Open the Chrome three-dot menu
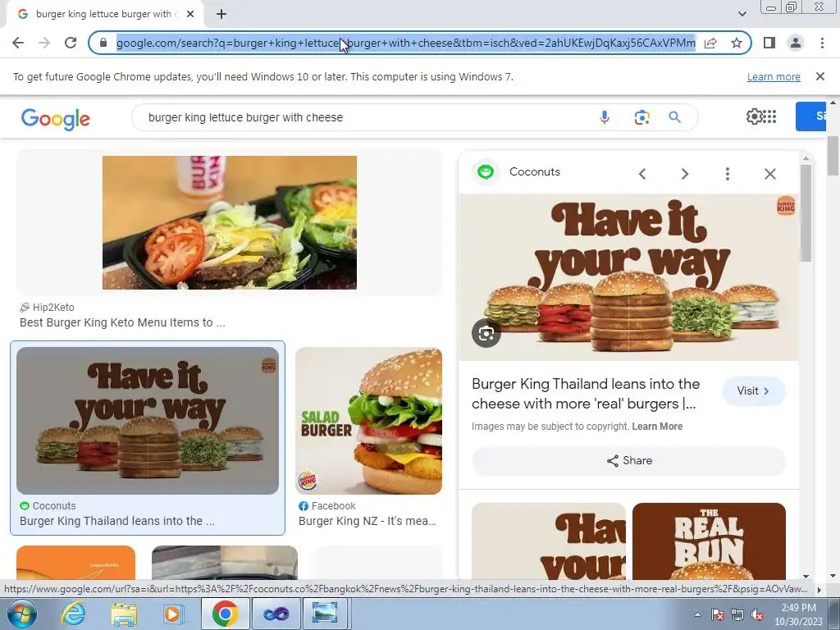This screenshot has width=840, height=630. [x=822, y=43]
